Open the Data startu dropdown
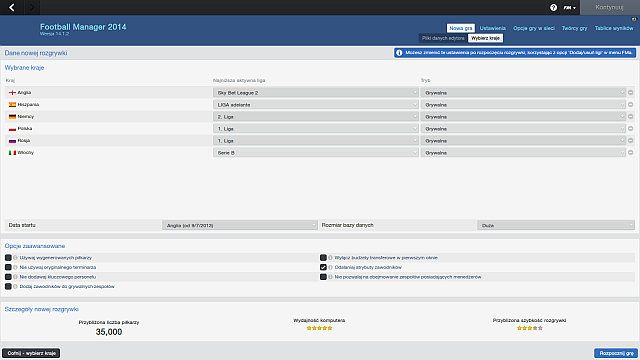Viewport: 640px width, 360px height. pos(240,225)
